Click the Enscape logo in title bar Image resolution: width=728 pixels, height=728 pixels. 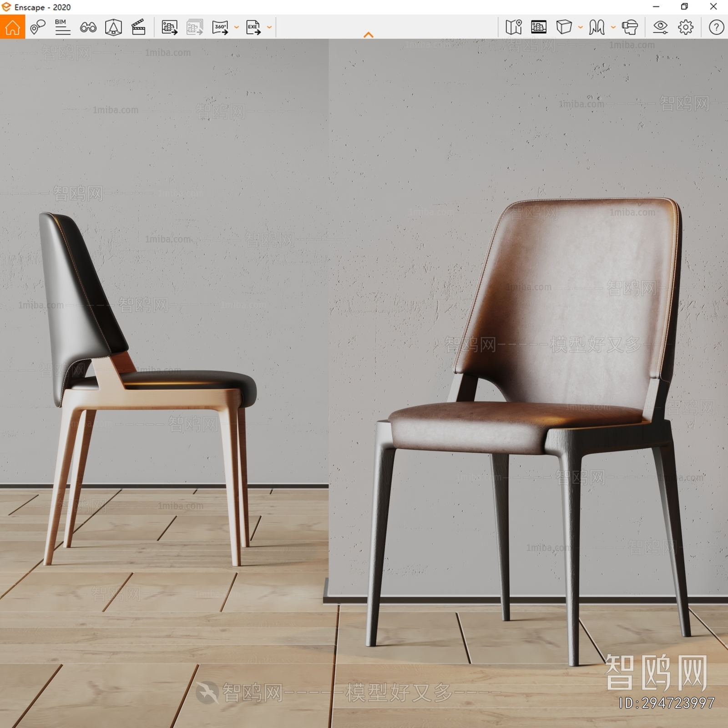click(x=6, y=7)
